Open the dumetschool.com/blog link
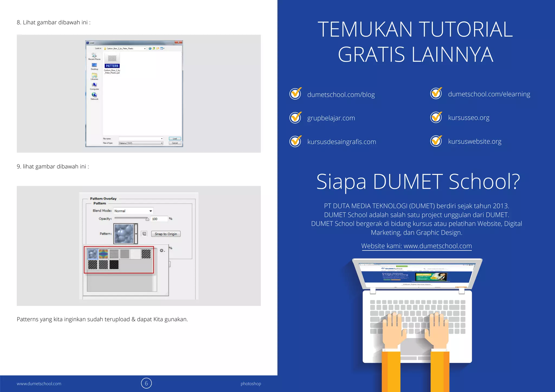This screenshot has height=392, width=555. [341, 95]
